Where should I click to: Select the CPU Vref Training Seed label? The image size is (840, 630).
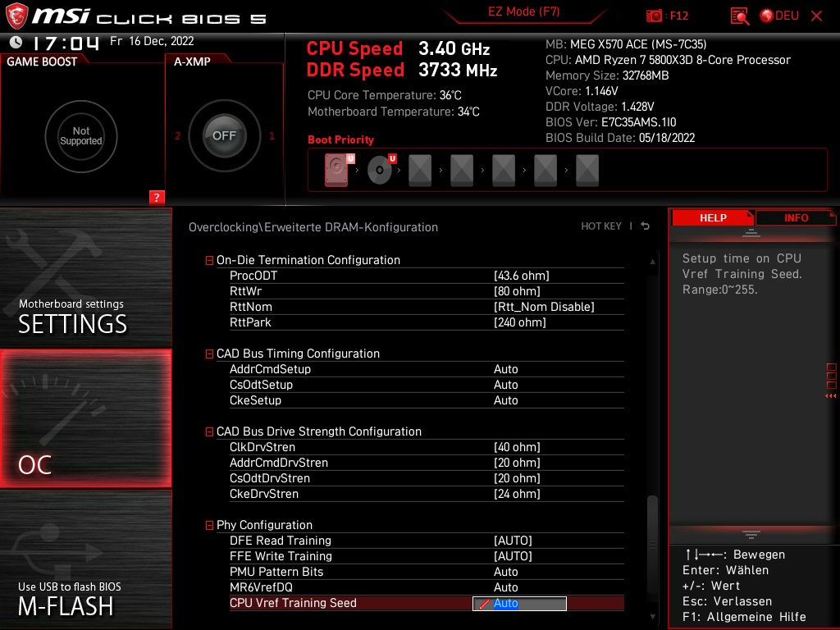pyautogui.click(x=293, y=603)
